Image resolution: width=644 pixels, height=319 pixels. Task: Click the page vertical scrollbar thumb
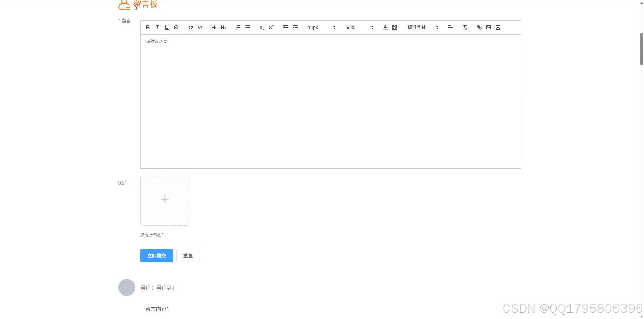pos(641,49)
